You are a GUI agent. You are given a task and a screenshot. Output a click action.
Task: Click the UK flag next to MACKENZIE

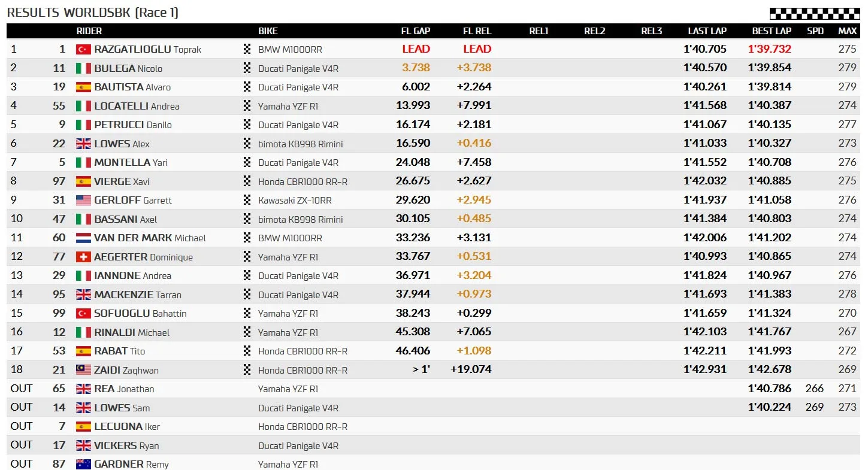tap(83, 295)
